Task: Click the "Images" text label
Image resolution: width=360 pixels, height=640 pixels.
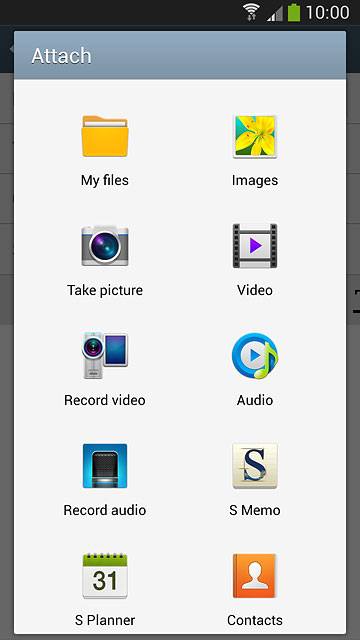Action: [x=255, y=180]
